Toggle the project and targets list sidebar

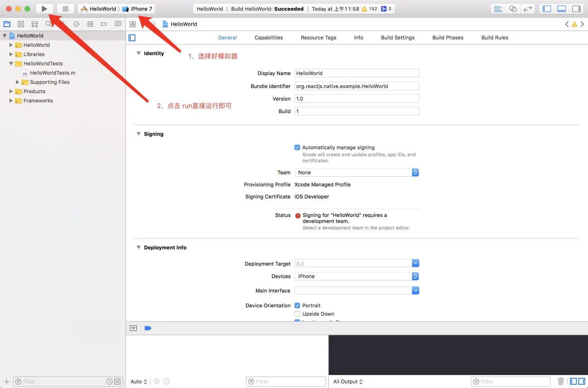coord(132,38)
